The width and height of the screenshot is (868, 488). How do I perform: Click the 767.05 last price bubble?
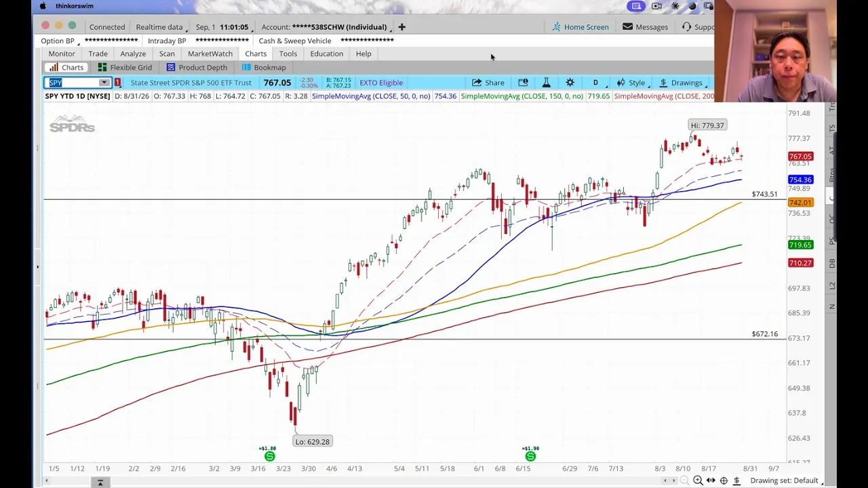point(800,157)
